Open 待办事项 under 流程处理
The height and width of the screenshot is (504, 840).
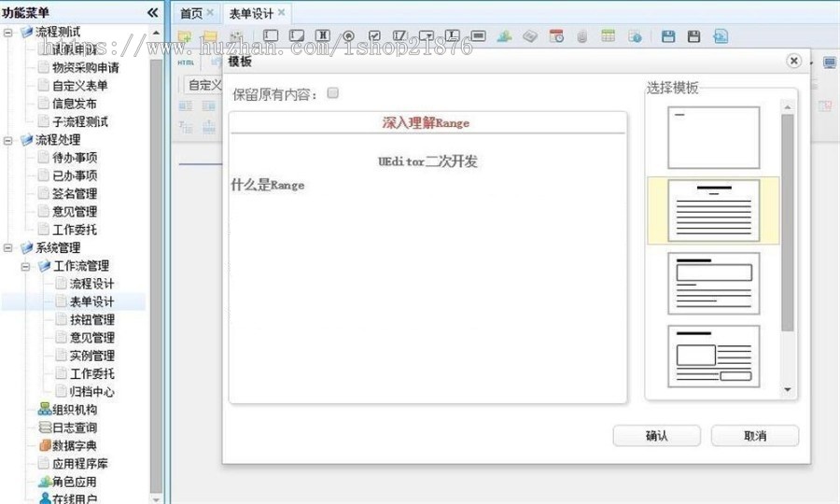coord(75,158)
